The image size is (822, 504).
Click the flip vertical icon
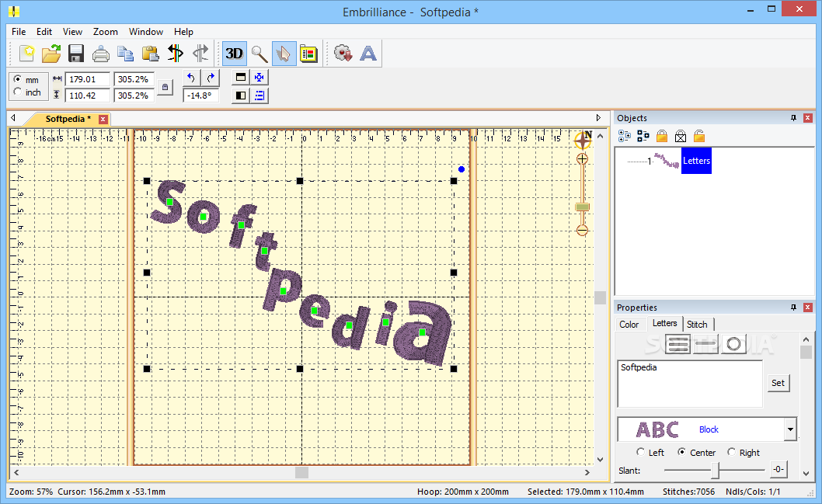(241, 78)
